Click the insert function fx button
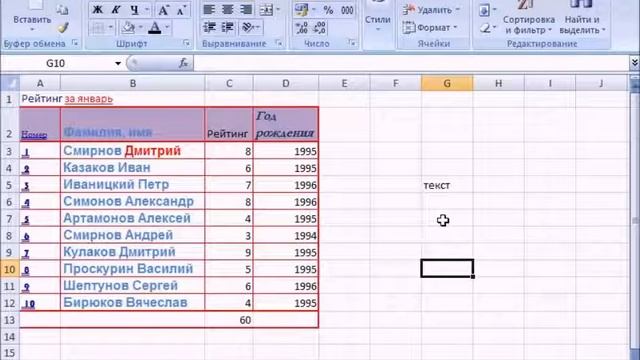 tap(183, 63)
